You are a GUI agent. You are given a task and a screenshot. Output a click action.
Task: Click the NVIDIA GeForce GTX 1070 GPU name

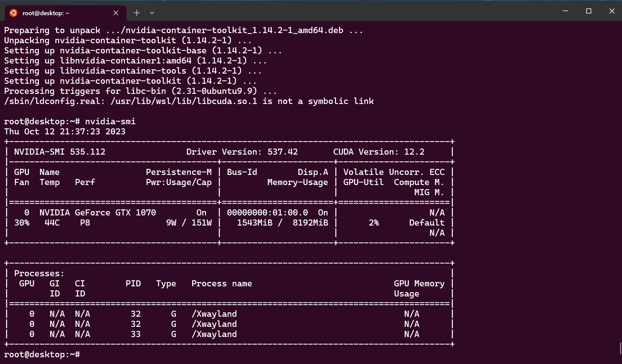pos(98,212)
